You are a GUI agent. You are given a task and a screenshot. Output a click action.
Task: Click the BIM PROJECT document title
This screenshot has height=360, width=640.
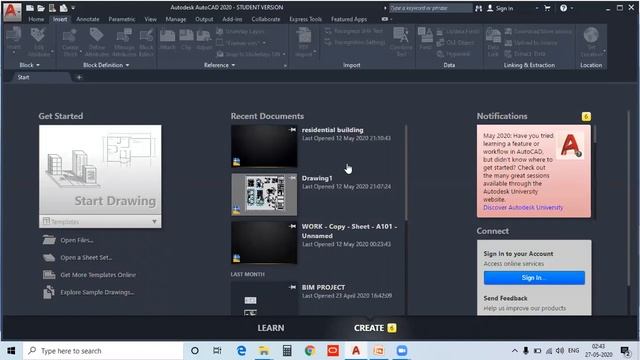pos(323,287)
